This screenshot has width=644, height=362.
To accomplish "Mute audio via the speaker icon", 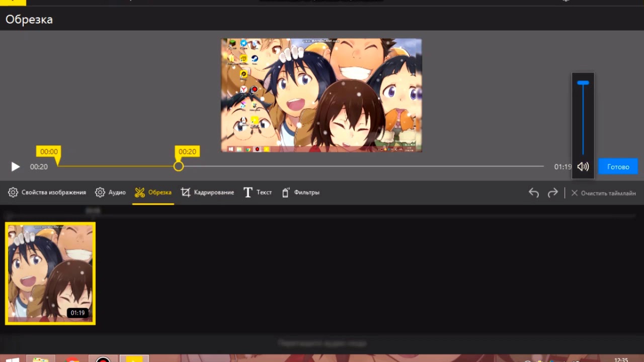I will (x=583, y=167).
